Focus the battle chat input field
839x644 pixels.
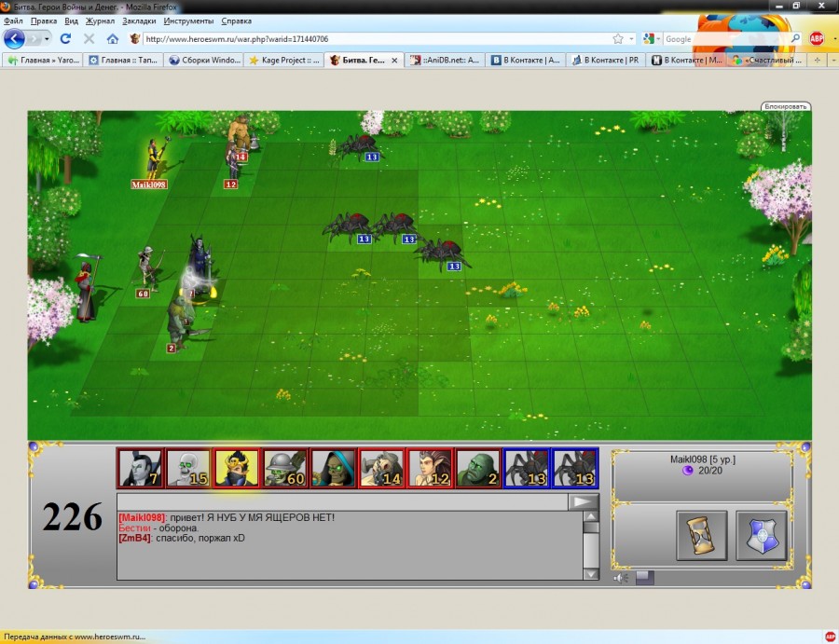tap(342, 501)
